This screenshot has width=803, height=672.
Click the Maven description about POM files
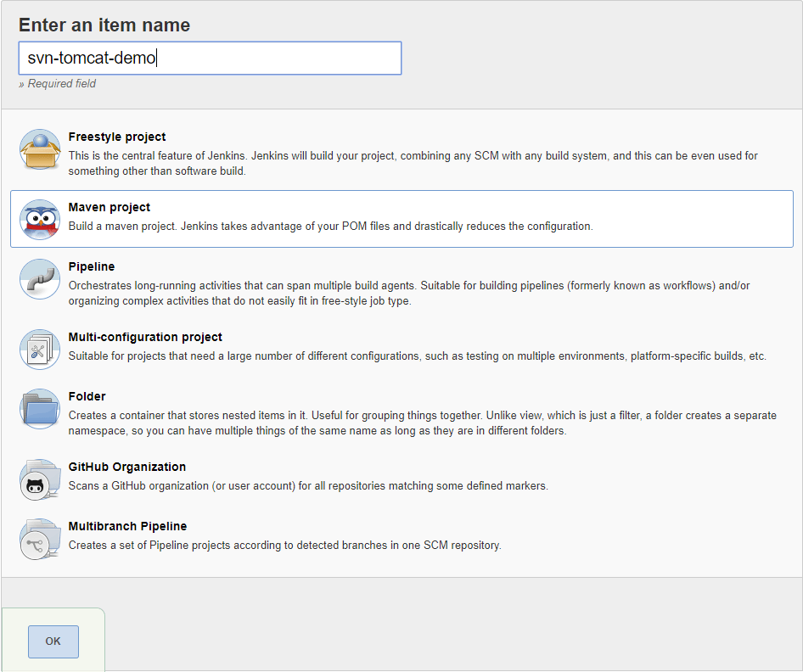click(331, 227)
